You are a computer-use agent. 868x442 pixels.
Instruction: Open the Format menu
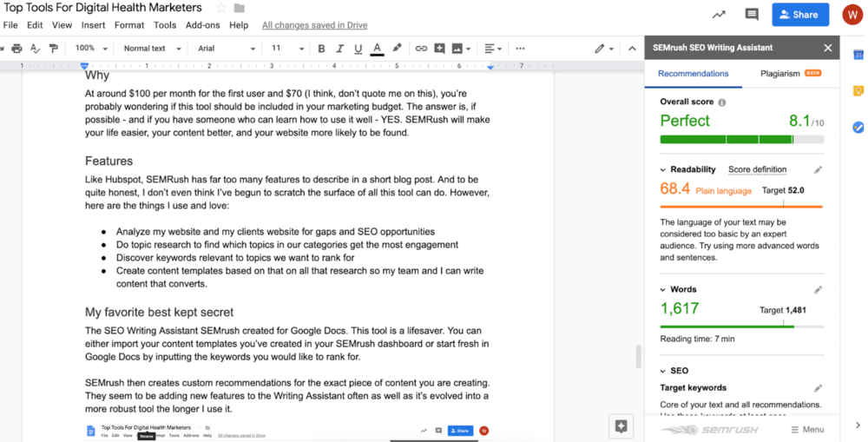(x=129, y=25)
